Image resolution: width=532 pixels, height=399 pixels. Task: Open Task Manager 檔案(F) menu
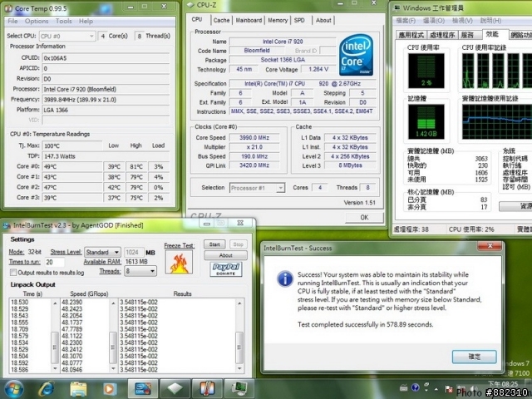click(406, 21)
